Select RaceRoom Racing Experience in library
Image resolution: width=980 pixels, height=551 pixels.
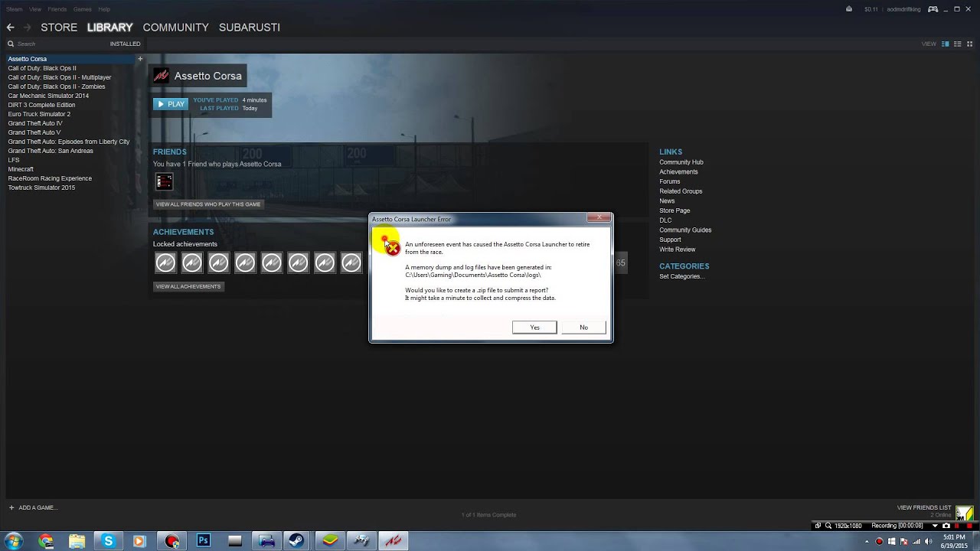[x=50, y=178]
